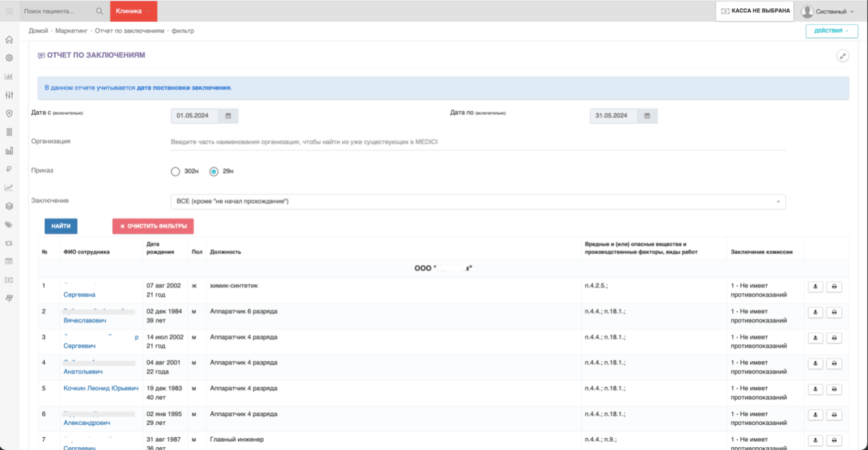Open employee link ending in Анатольевич
868x450 pixels.
point(83,372)
